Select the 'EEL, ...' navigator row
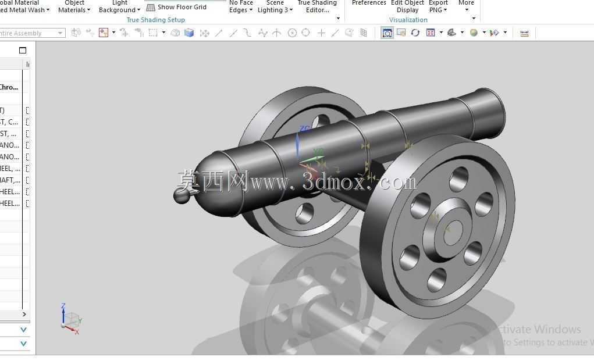The image size is (594, 364). 11,169
